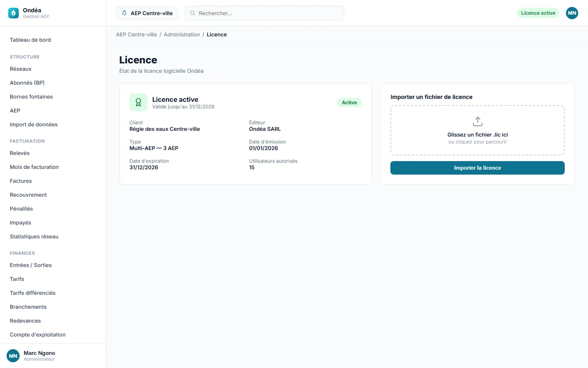Open Redevances page
This screenshot has width=588, height=368.
53,321
